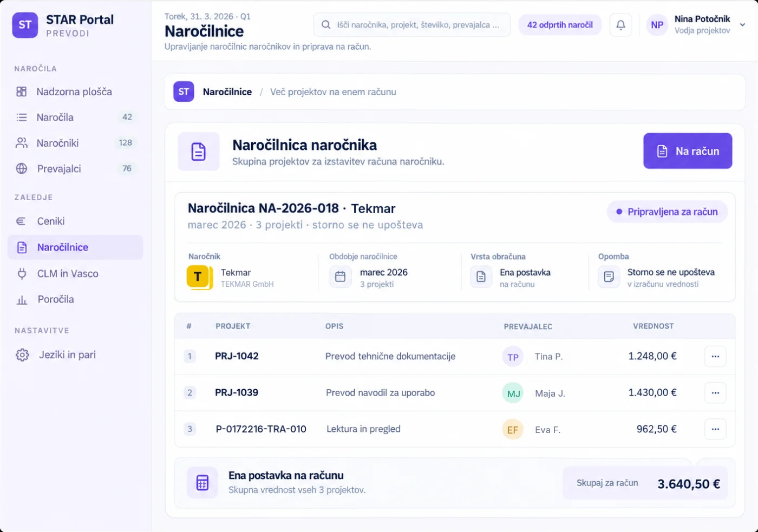Click the NP user avatar
The width and height of the screenshot is (758, 532).
[657, 25]
